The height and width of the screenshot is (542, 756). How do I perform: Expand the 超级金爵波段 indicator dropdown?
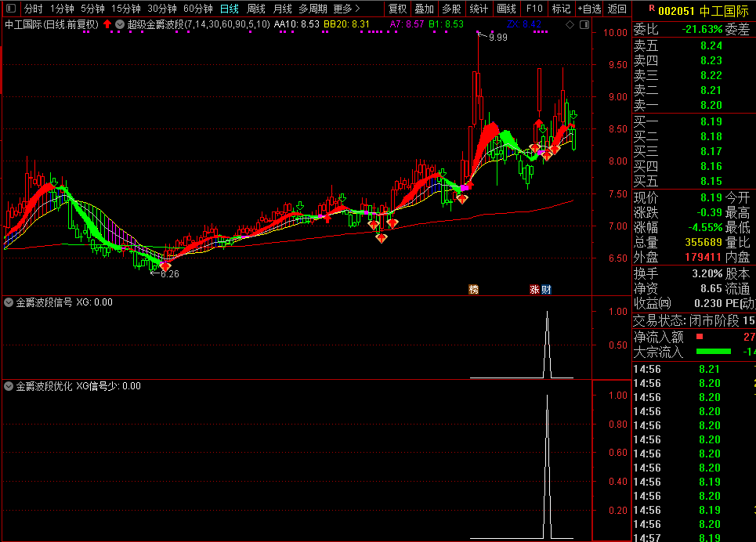coord(119,24)
